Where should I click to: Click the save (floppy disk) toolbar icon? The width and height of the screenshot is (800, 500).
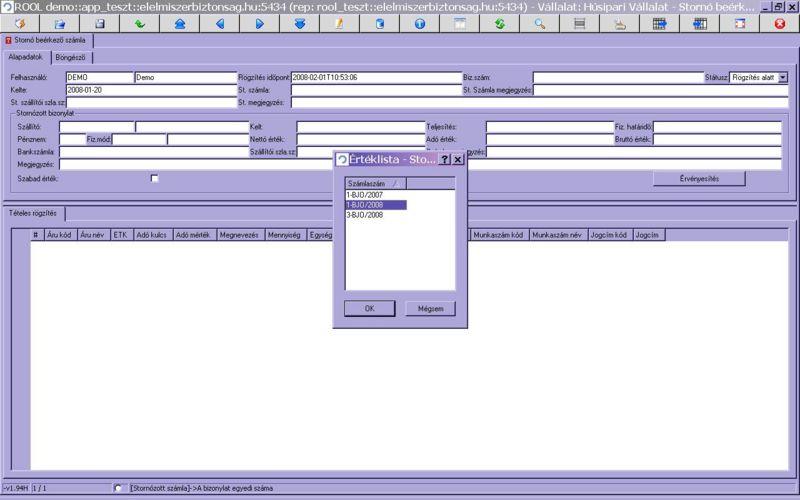[x=99, y=23]
